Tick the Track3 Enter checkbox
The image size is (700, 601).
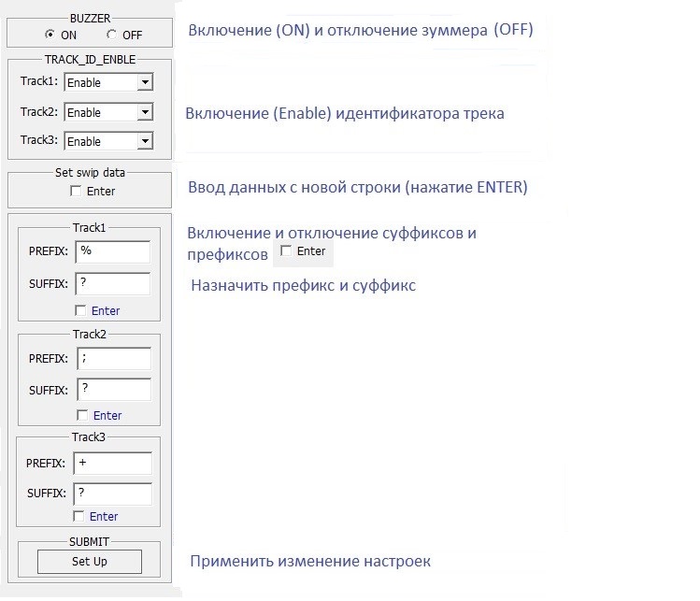pyautogui.click(x=79, y=516)
